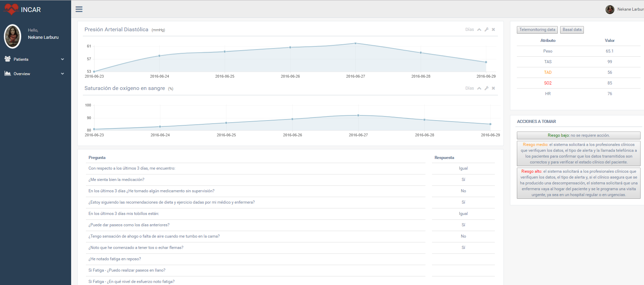Open user profile avatar in top bar
Image resolution: width=644 pixels, height=285 pixels.
tap(610, 10)
